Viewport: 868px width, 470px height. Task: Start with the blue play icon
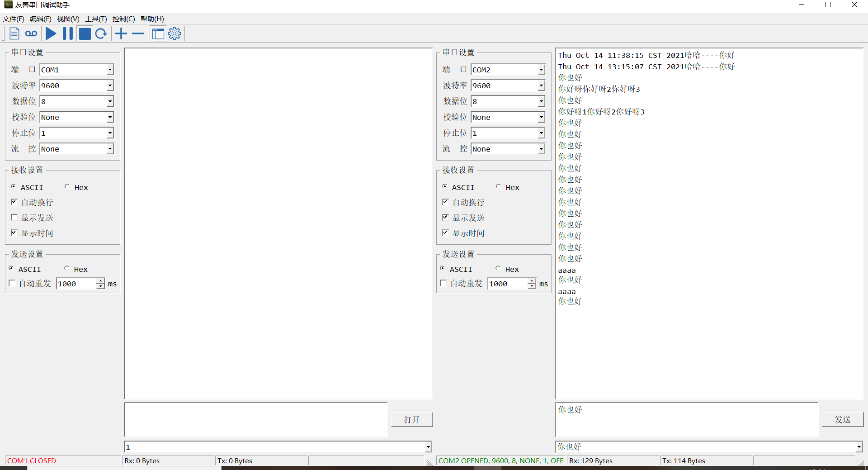click(x=51, y=33)
